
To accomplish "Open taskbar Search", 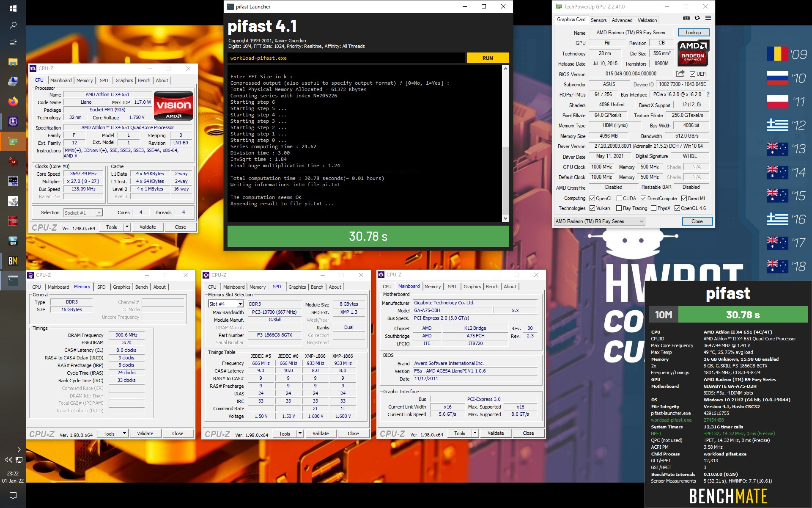I will (x=13, y=26).
